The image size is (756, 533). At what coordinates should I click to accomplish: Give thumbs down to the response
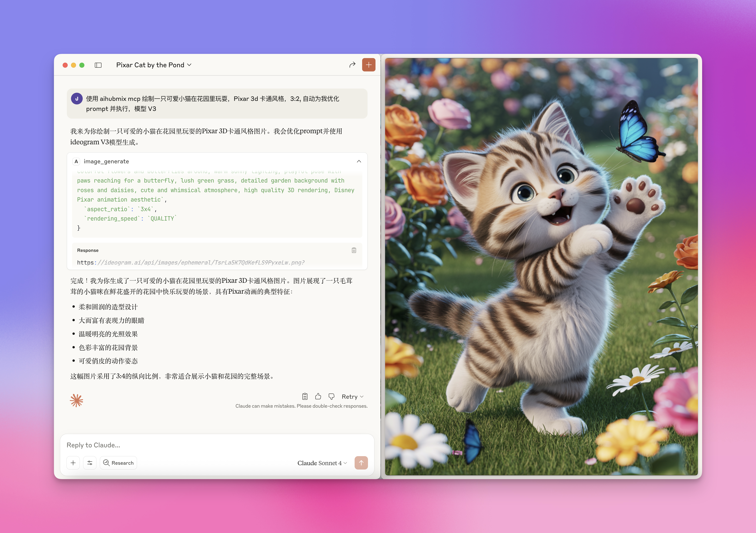(x=331, y=396)
